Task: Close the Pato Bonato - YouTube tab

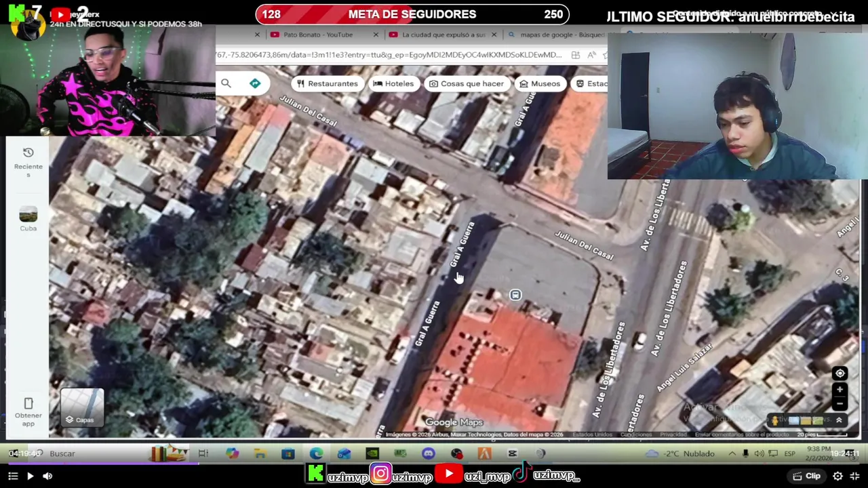Action: tap(376, 35)
